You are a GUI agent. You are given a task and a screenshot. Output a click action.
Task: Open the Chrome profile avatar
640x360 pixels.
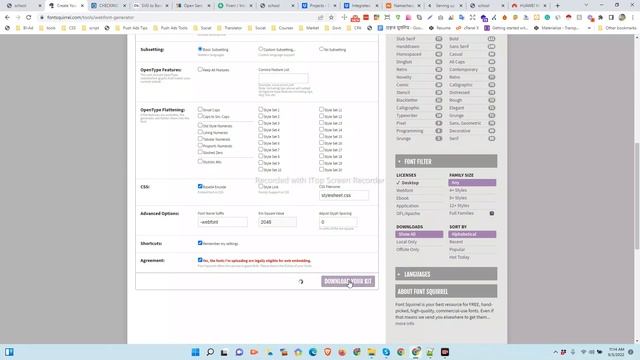coord(622,18)
